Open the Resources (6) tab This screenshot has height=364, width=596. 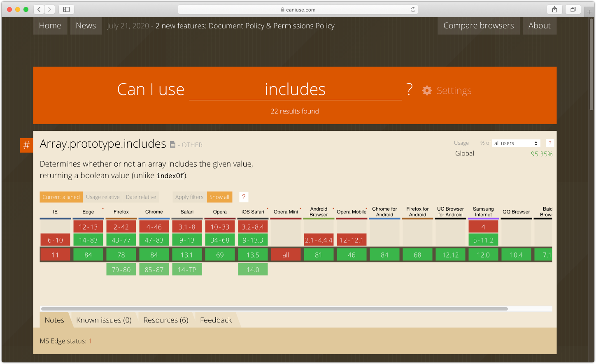click(165, 320)
